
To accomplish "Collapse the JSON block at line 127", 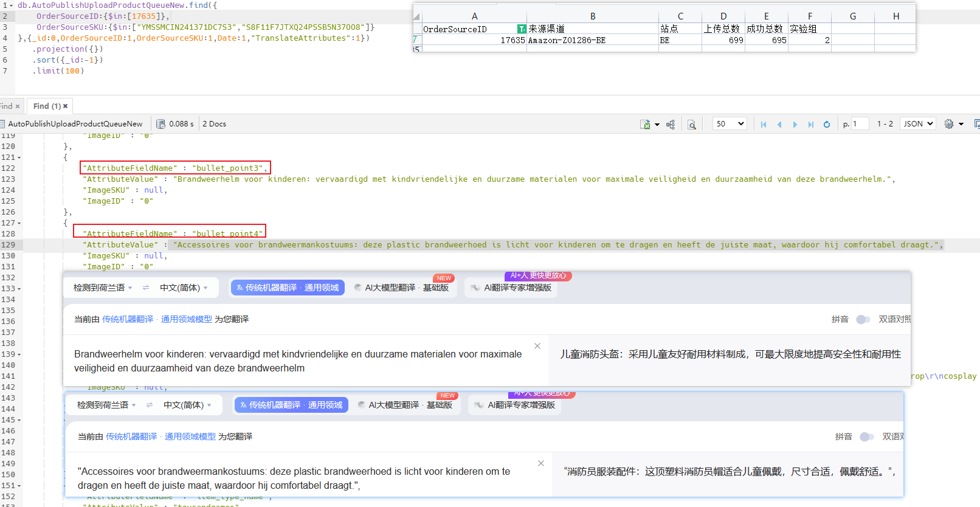I will tap(19, 223).
